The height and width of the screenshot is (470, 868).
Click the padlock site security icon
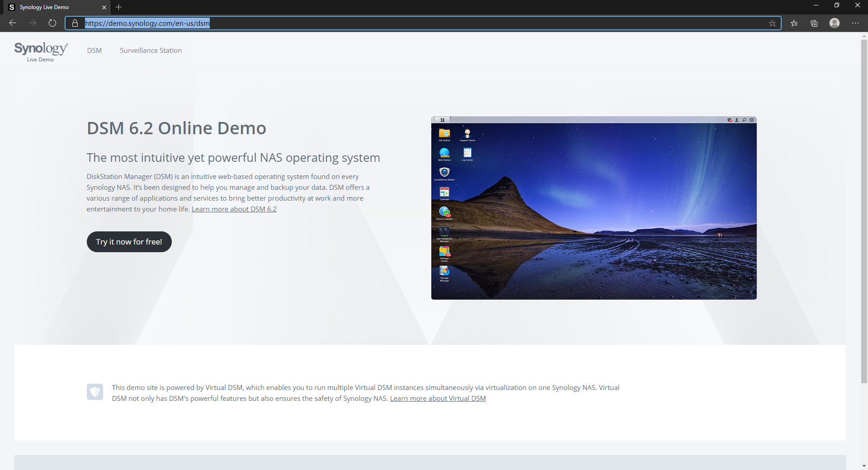75,23
